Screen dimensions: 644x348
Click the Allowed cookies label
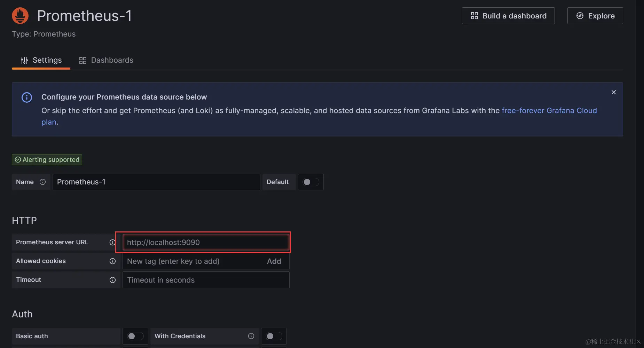click(x=41, y=261)
